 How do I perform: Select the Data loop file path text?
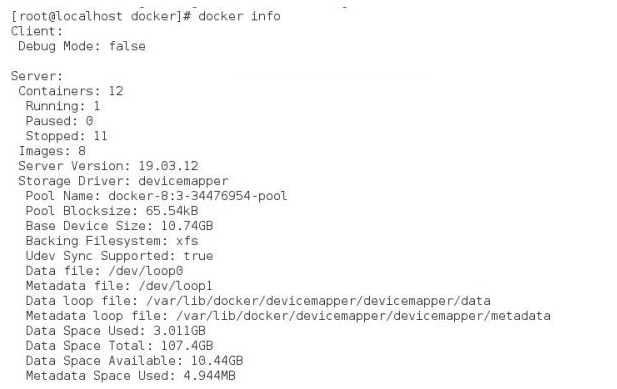click(x=318, y=301)
